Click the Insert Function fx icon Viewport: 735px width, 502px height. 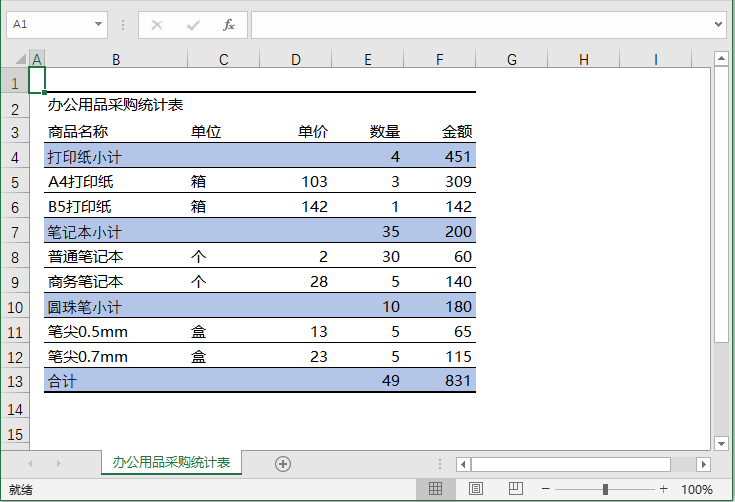228,25
